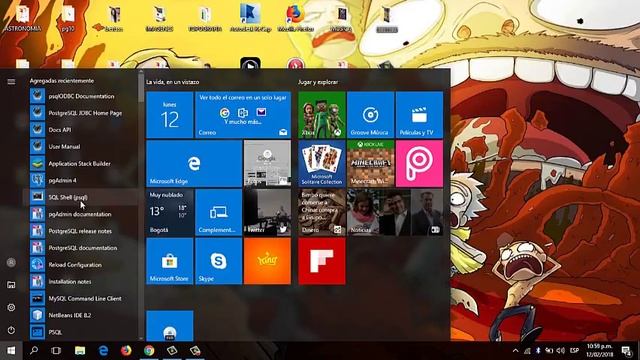The image size is (640, 360).
Task: Show hidden system tray icons
Action: tap(516, 351)
